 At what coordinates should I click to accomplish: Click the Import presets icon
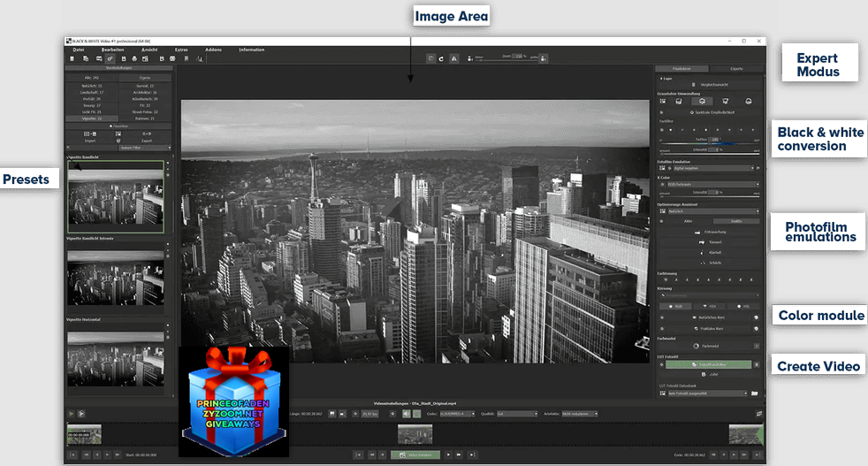point(89,134)
